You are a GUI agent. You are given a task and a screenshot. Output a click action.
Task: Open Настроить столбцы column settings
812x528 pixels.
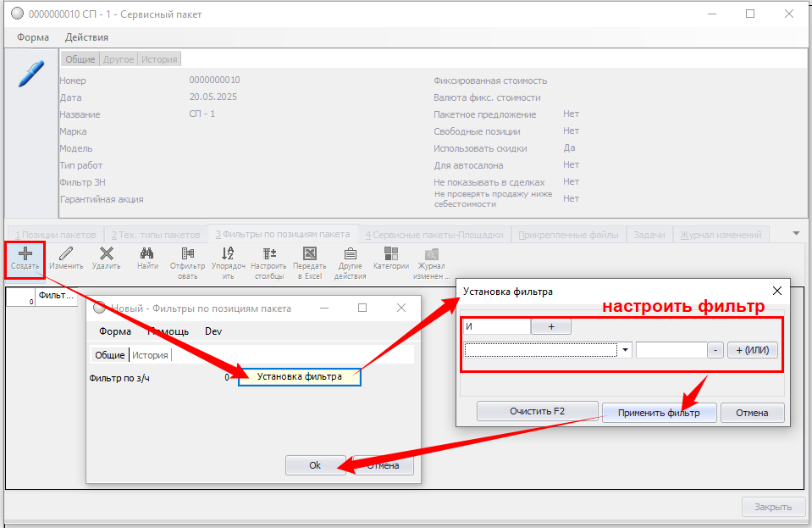point(269,254)
